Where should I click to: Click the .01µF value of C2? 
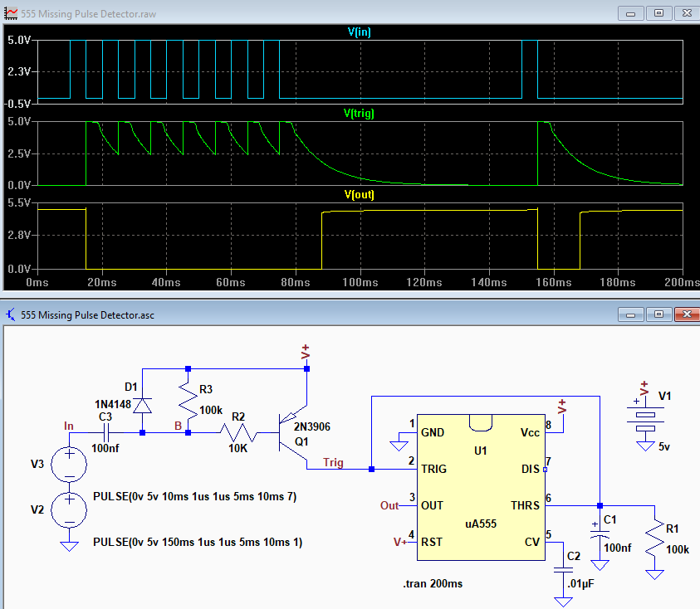point(580,584)
